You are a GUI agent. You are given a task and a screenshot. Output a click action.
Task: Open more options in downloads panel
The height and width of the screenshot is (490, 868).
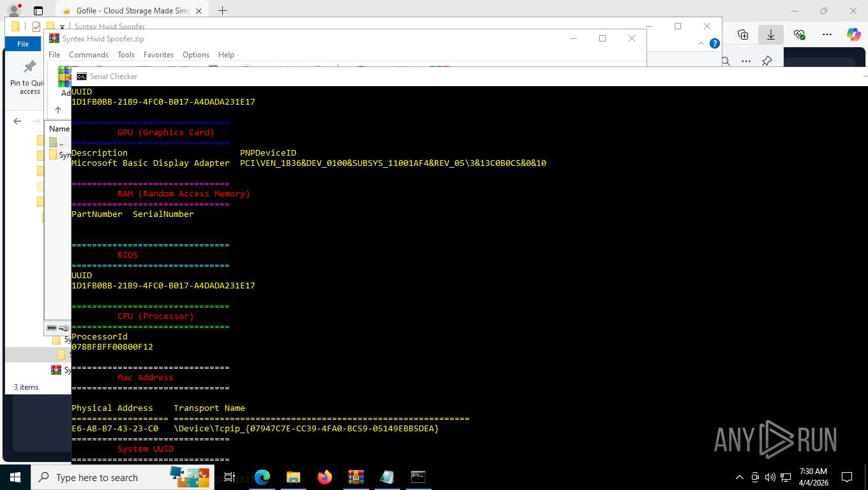(746, 61)
